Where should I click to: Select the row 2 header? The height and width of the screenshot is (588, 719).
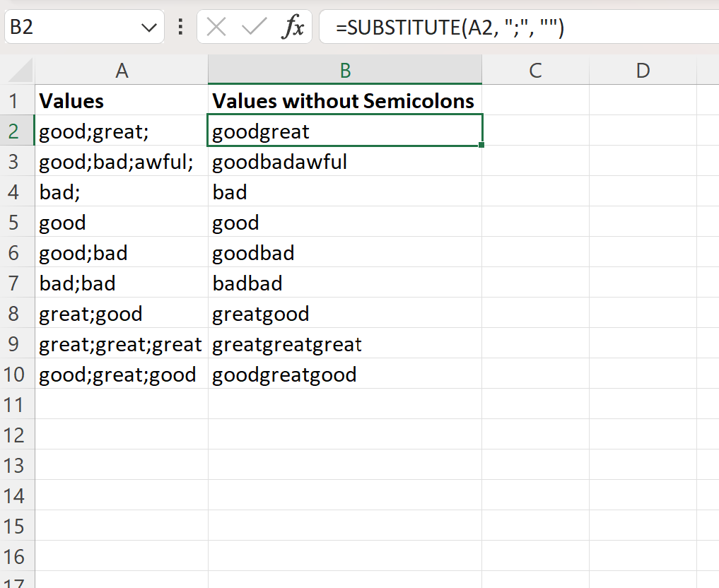[16, 131]
